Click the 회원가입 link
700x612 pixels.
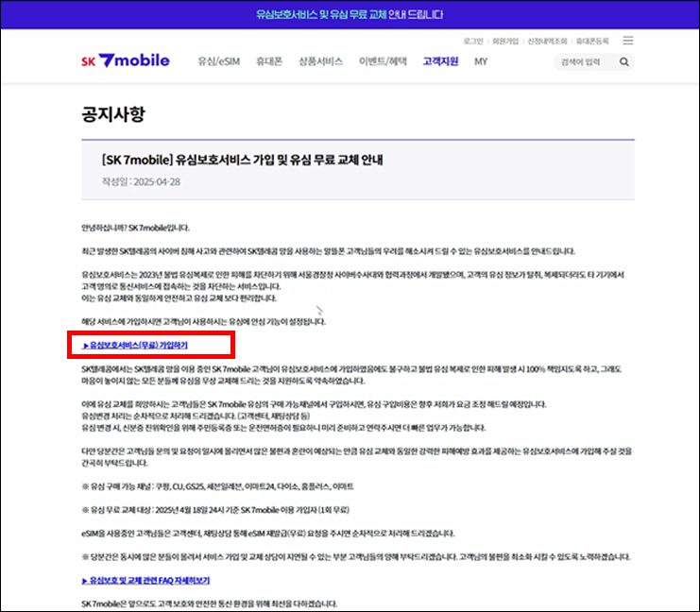click(505, 41)
